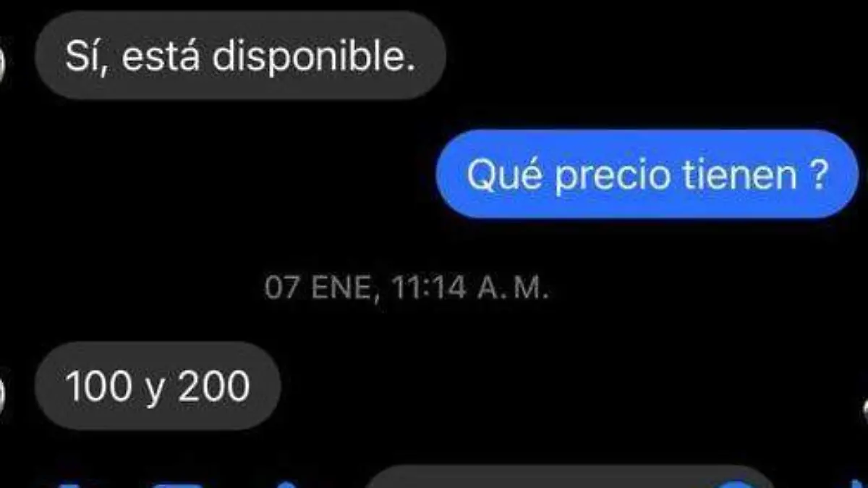Screen dimensions: 868x488
Task: Tap the "Sí, está disponible." message bubble
Action: click(x=239, y=56)
